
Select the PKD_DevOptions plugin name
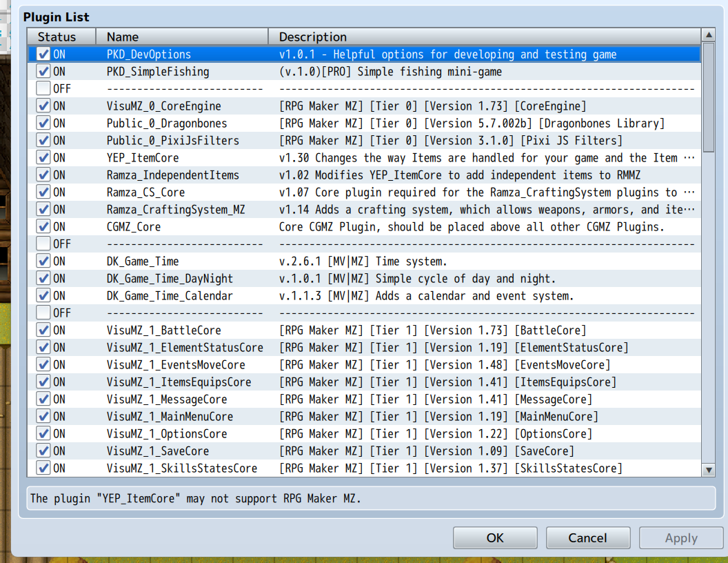click(149, 55)
